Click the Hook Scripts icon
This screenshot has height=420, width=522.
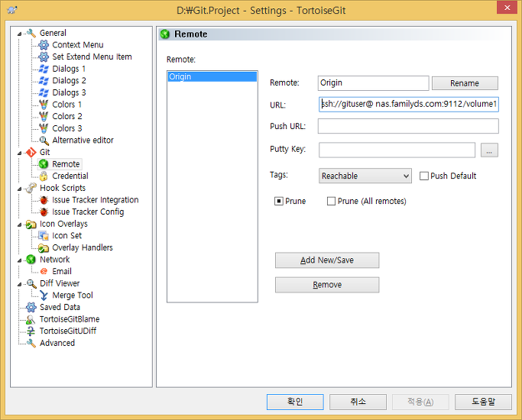31,188
